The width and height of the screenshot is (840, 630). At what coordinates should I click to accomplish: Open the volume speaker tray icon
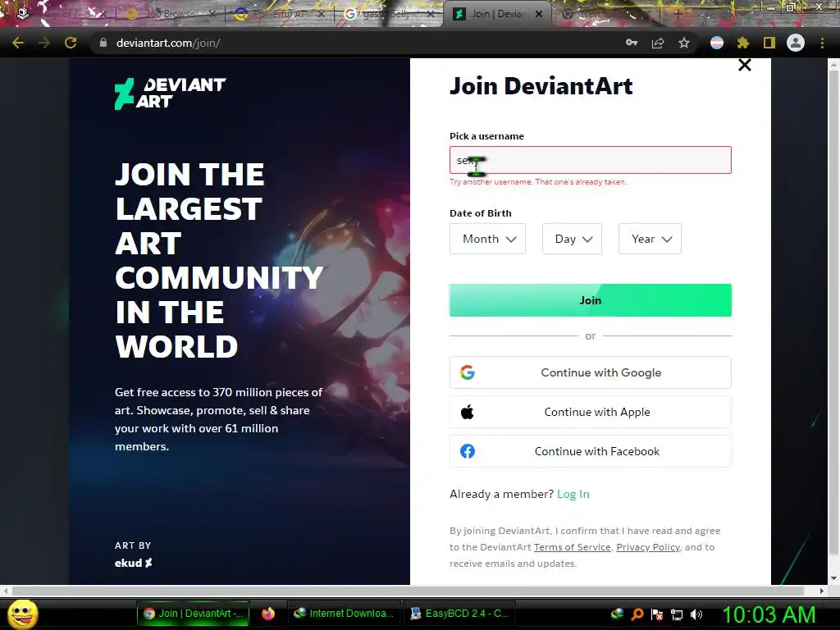[x=696, y=614]
